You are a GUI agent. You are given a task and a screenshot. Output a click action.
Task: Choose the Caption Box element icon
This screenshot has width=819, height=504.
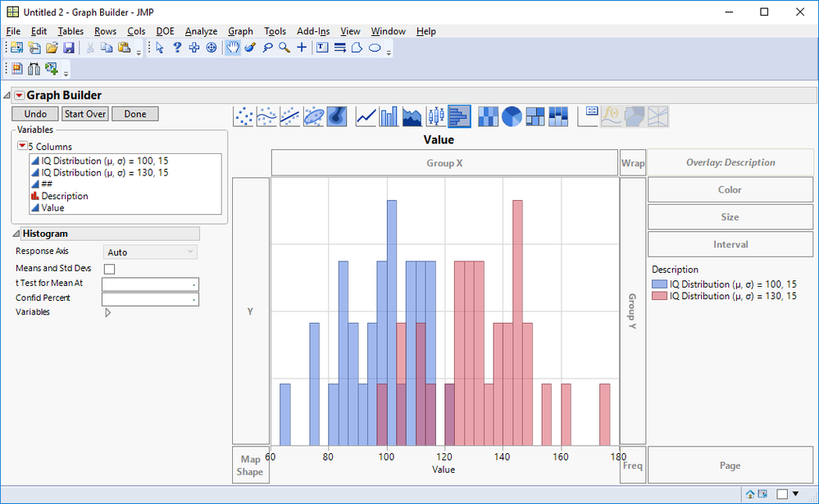(x=588, y=116)
